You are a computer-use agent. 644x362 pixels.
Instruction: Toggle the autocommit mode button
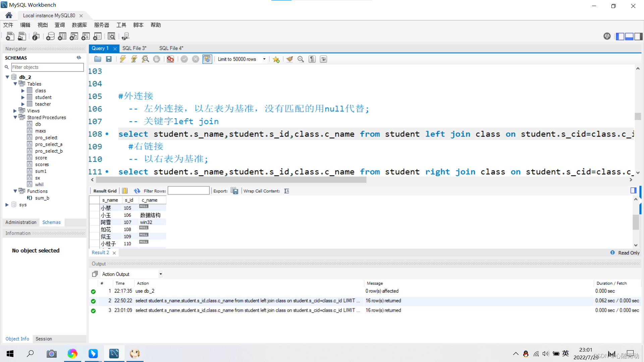(x=207, y=59)
